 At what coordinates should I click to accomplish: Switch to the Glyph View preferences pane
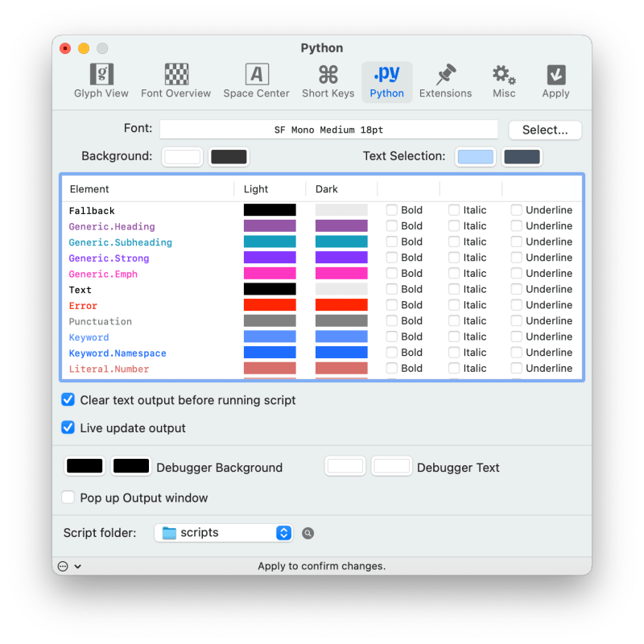pyautogui.click(x=101, y=78)
